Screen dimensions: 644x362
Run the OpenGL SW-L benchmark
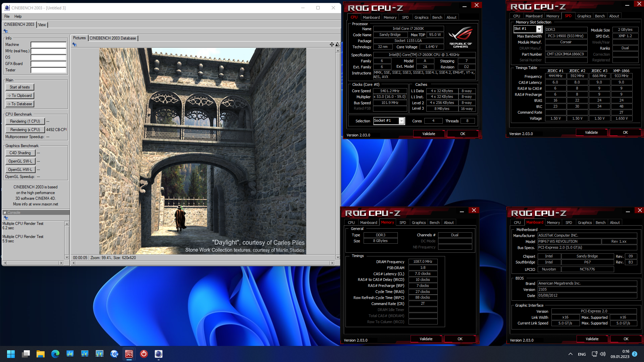click(x=20, y=161)
